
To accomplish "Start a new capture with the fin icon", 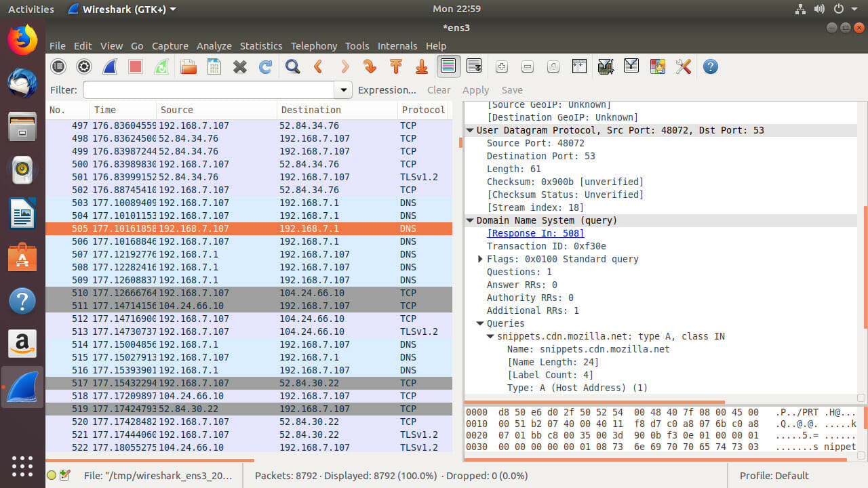I will coord(110,66).
